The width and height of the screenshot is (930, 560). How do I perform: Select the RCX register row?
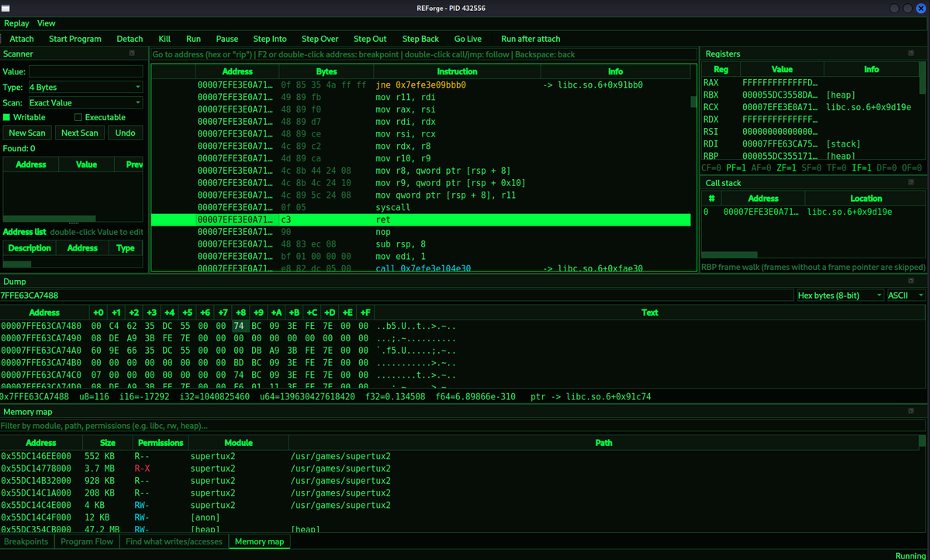(811, 107)
